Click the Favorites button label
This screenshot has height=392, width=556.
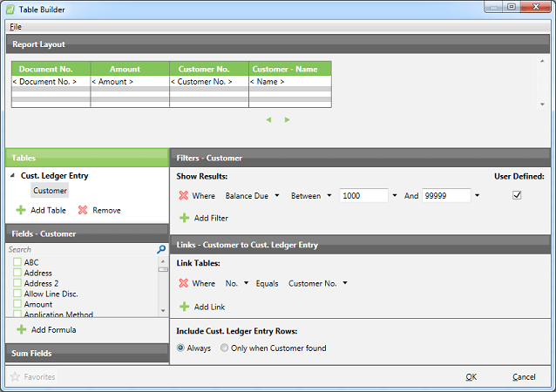click(39, 377)
